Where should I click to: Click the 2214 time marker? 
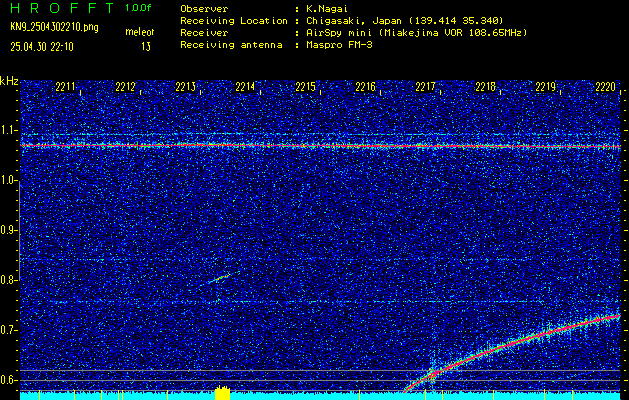click(245, 87)
